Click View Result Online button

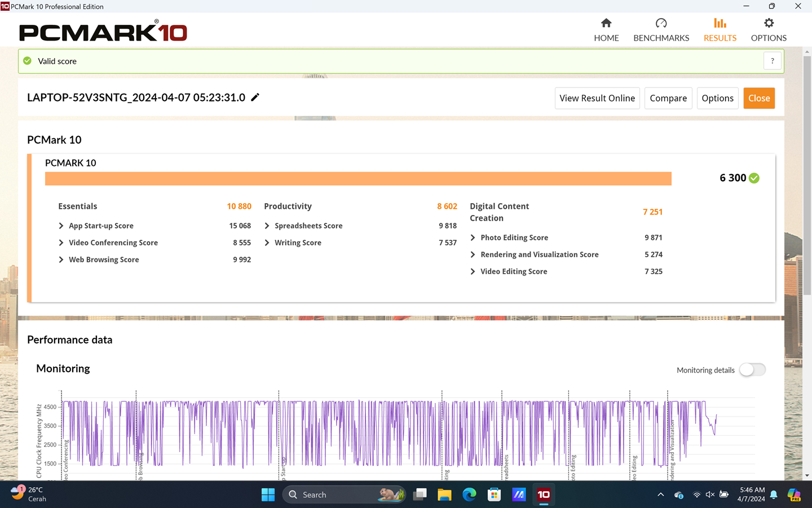[x=597, y=98]
